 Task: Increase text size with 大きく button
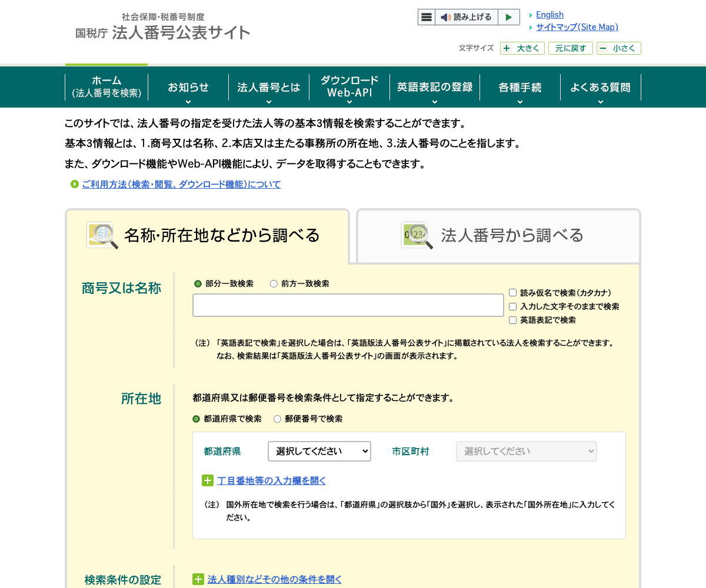pos(522,48)
